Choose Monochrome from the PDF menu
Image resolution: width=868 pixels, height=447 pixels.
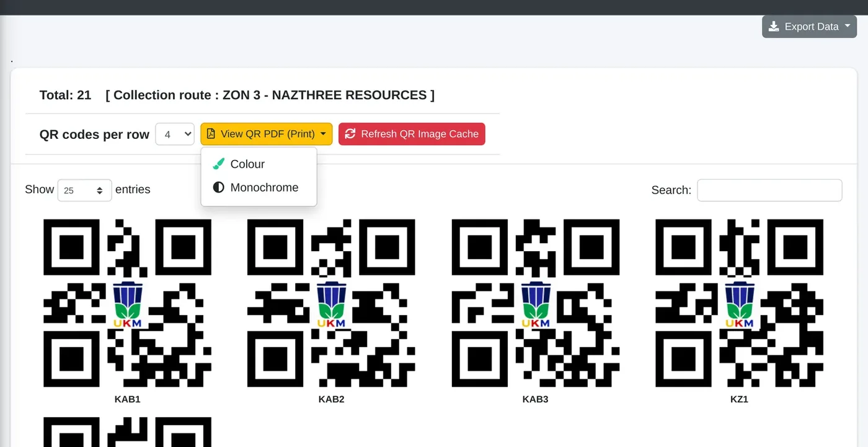pyautogui.click(x=259, y=187)
